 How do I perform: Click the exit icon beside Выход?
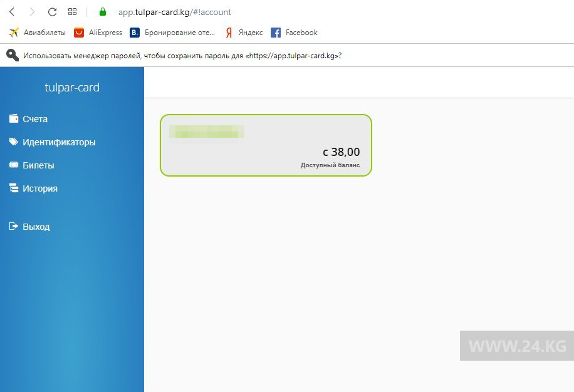13,227
